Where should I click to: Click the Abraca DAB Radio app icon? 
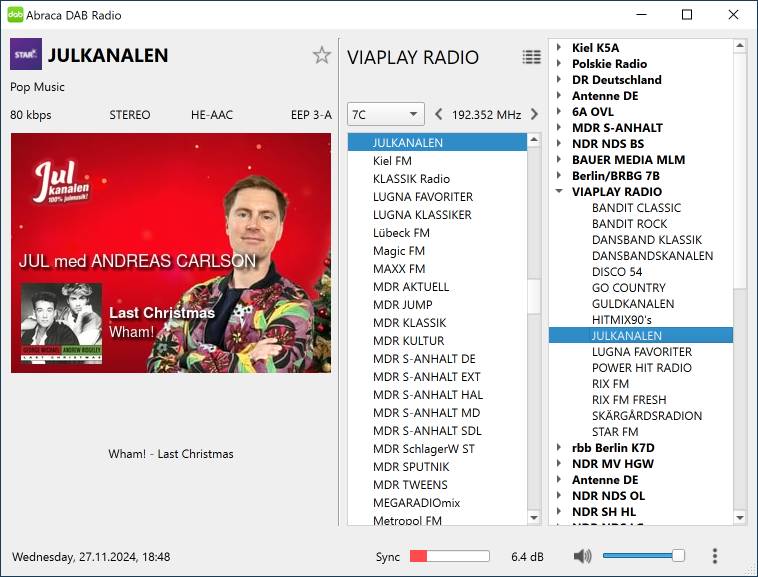coord(15,15)
